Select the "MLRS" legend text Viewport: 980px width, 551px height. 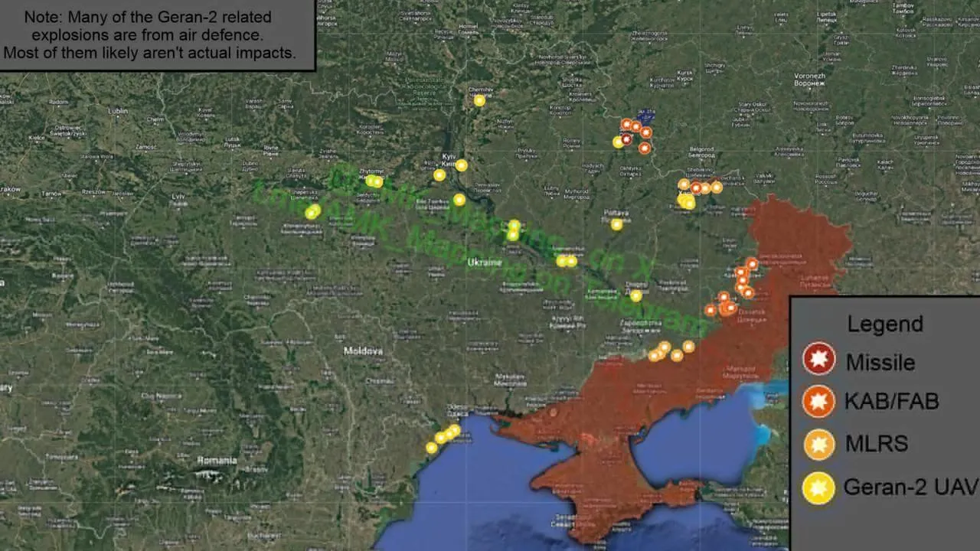[877, 444]
